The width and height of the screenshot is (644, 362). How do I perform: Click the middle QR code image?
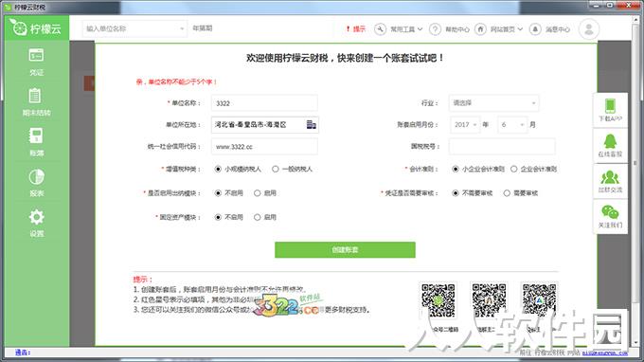pos(489,300)
